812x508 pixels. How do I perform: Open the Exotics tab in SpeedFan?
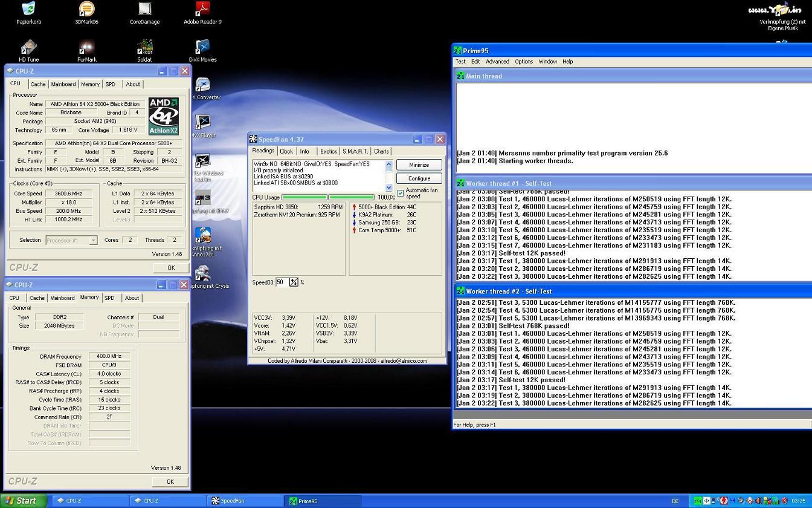329,152
